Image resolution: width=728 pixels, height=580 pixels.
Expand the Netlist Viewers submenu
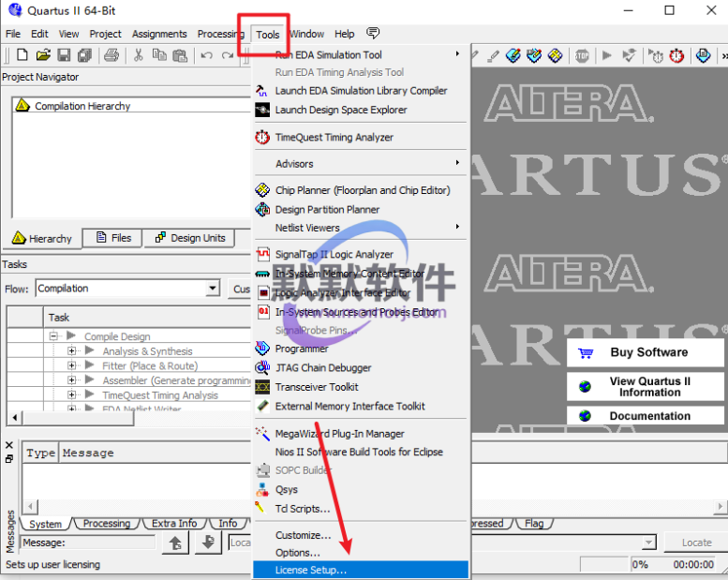(x=361, y=228)
